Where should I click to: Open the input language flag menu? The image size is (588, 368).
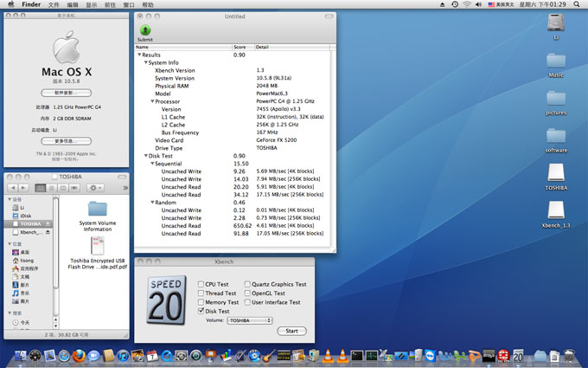501,4
